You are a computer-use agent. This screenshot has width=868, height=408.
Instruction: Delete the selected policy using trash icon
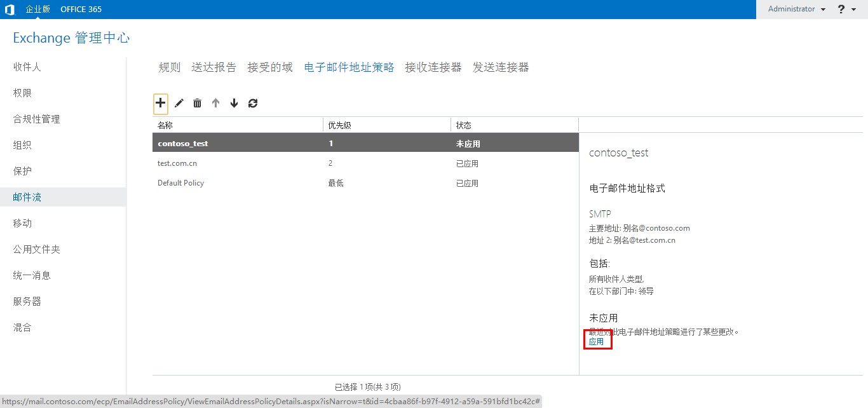click(x=198, y=103)
